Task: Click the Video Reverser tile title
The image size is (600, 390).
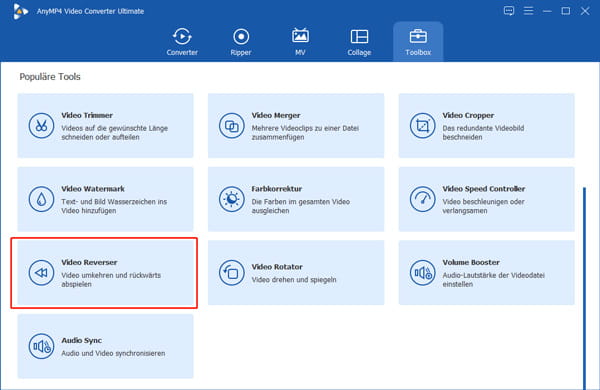Action: click(89, 263)
